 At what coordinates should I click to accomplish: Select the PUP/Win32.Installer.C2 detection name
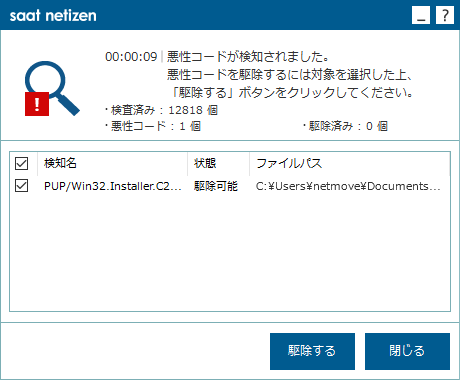tap(113, 186)
